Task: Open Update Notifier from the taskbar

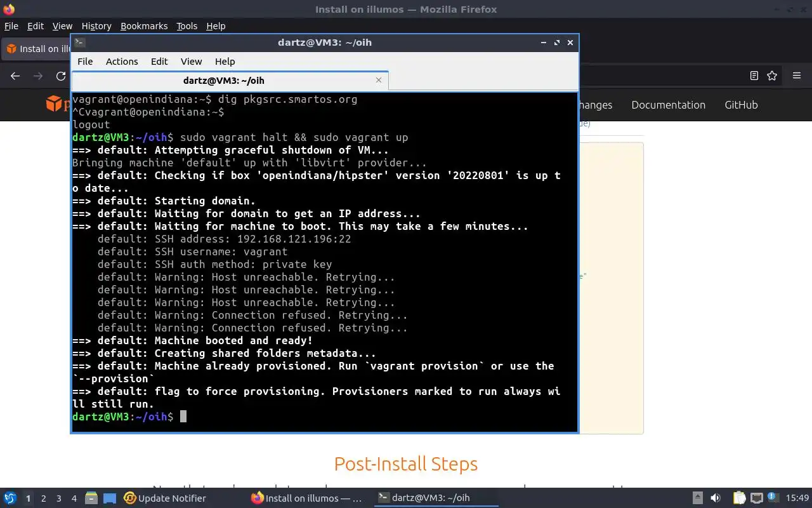Action: 165,498
